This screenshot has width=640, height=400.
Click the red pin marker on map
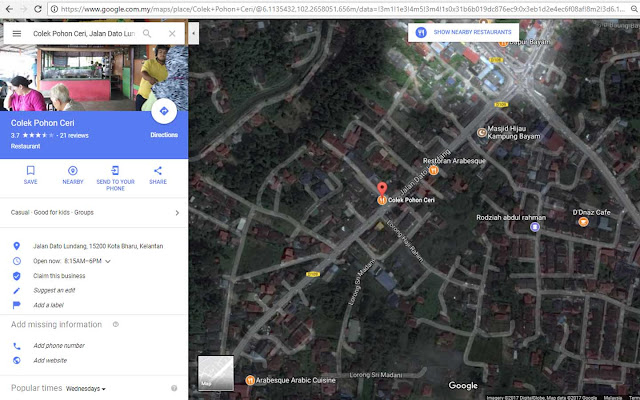pyautogui.click(x=382, y=189)
